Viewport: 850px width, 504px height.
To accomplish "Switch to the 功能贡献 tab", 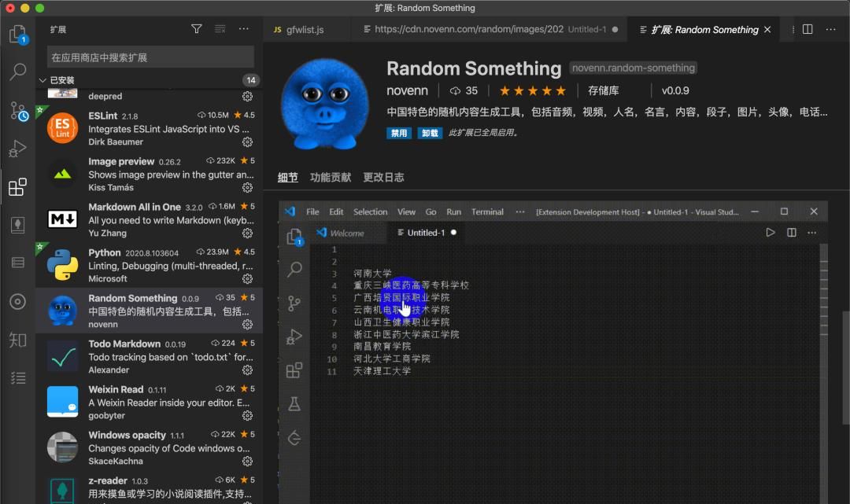I will point(330,177).
